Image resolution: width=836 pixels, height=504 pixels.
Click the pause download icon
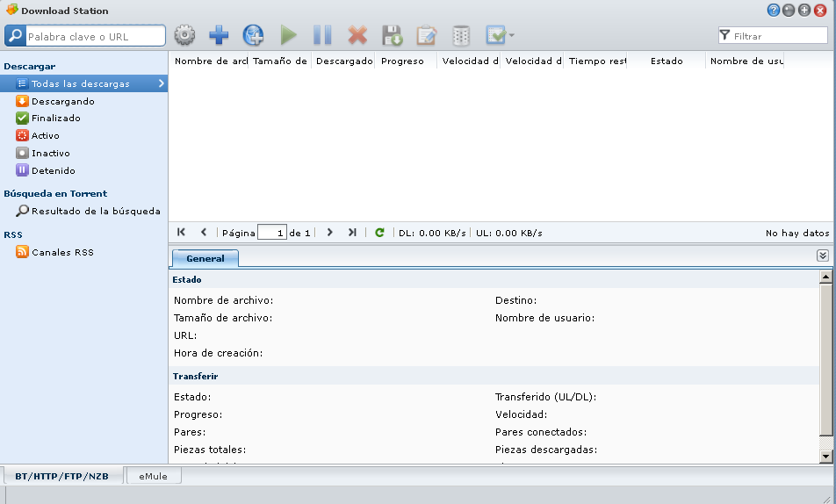(x=322, y=35)
